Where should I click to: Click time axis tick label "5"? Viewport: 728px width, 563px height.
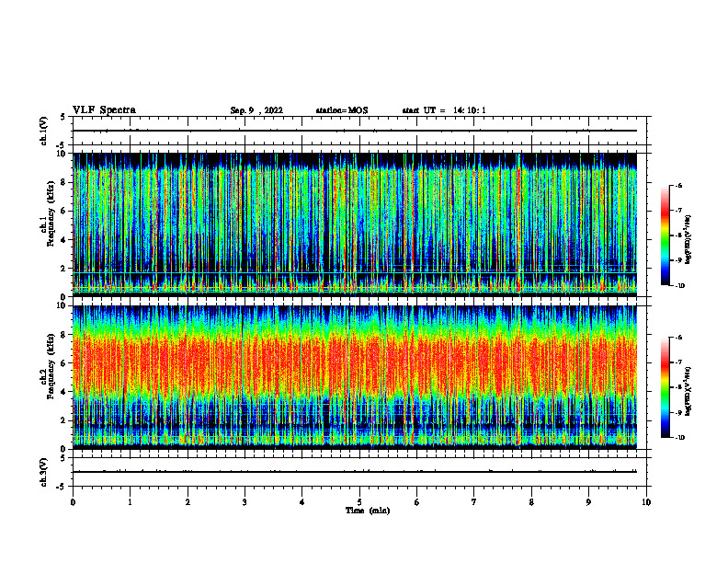click(359, 502)
